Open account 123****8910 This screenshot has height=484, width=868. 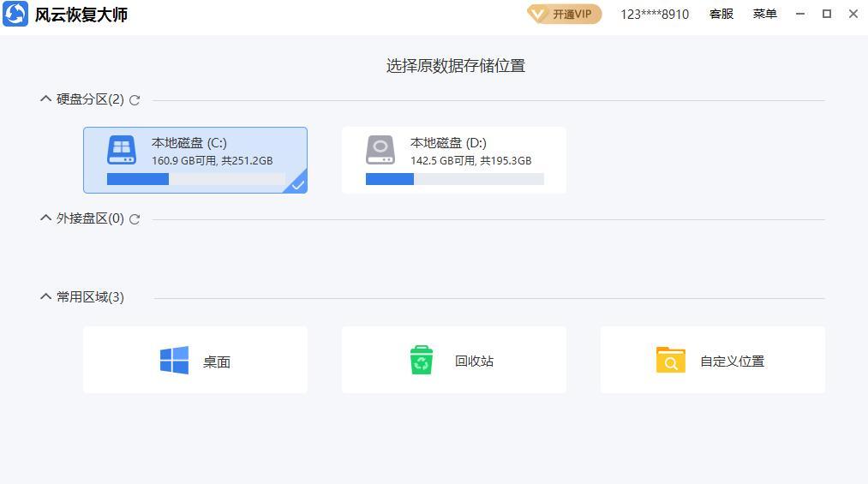pyautogui.click(x=655, y=15)
